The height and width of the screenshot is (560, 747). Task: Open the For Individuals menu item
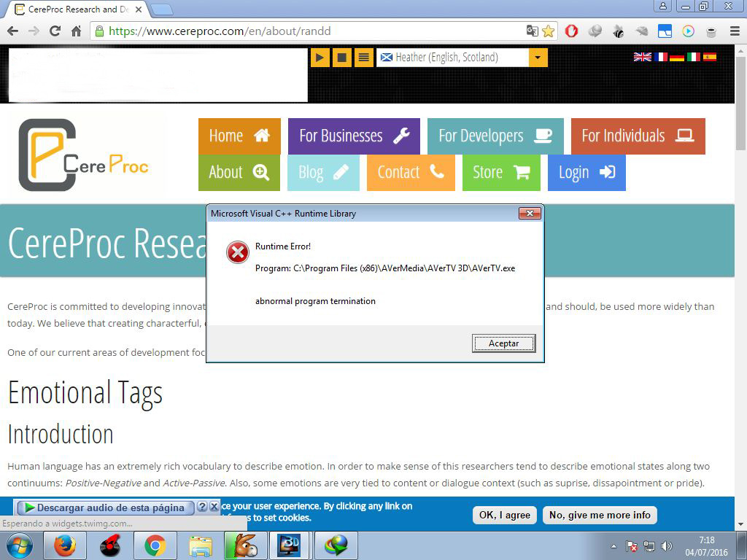[x=638, y=136]
